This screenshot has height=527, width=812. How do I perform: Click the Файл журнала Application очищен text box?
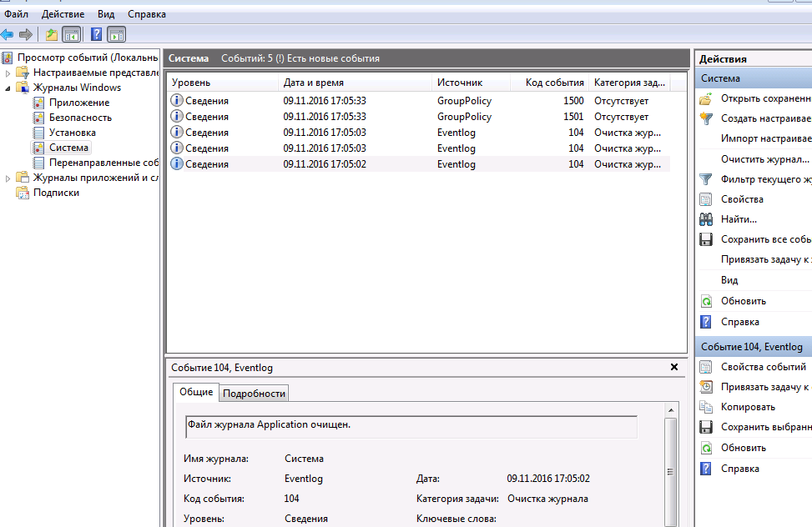[411, 427]
